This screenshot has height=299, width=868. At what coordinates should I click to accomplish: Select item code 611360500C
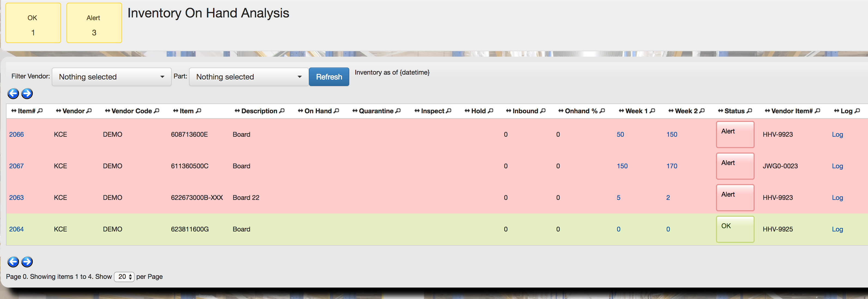tap(190, 166)
